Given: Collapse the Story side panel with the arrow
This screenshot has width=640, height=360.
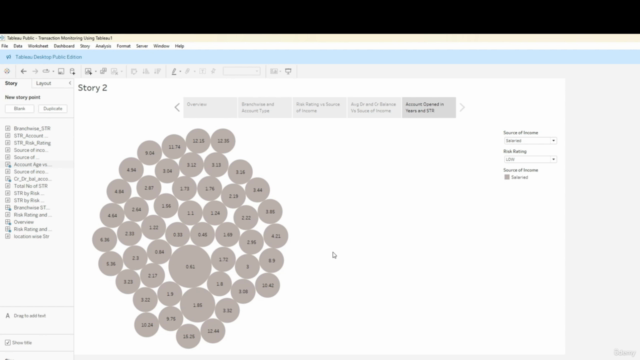Looking at the screenshot, I should (x=70, y=83).
